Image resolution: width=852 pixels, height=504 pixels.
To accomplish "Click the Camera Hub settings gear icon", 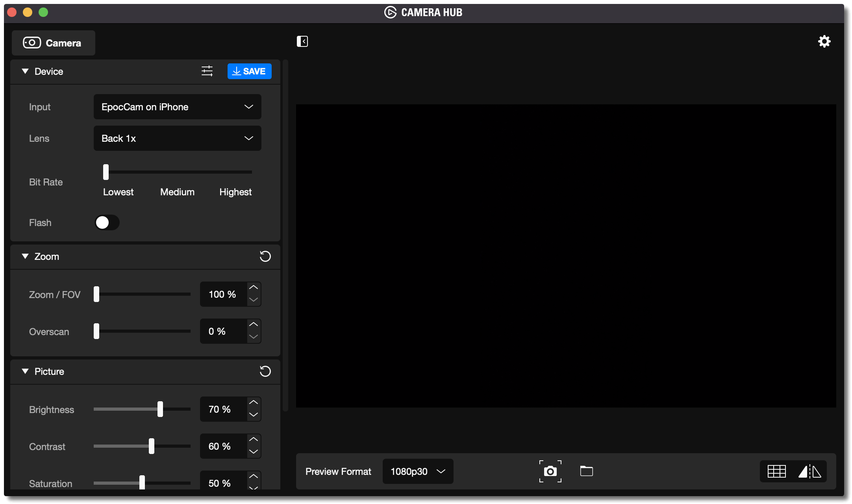I will 824,41.
